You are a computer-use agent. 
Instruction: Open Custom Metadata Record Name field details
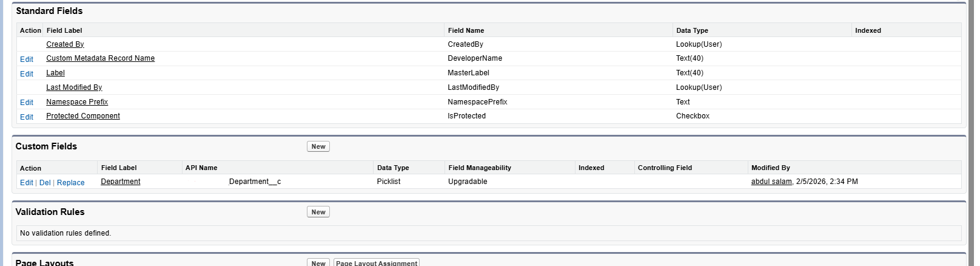(100, 58)
